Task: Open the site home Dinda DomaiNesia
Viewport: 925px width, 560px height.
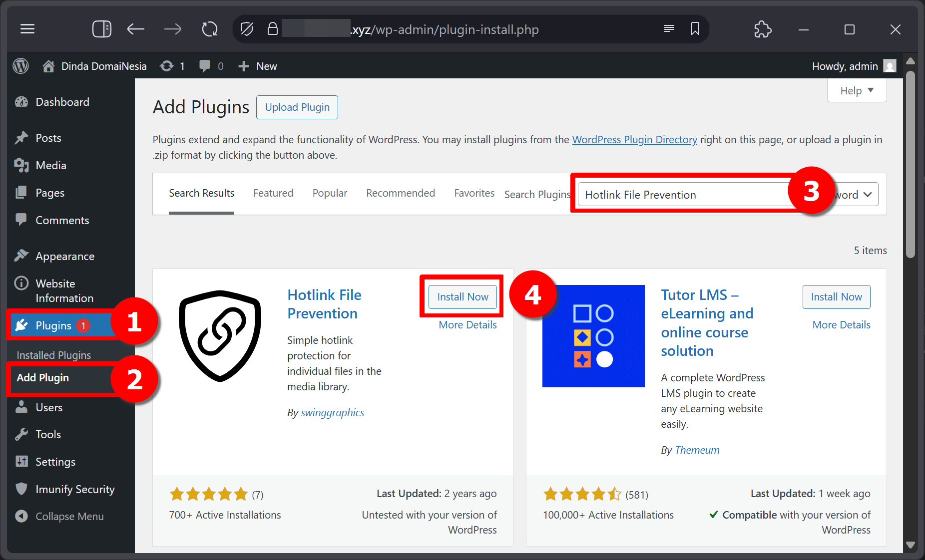Action: click(x=95, y=66)
